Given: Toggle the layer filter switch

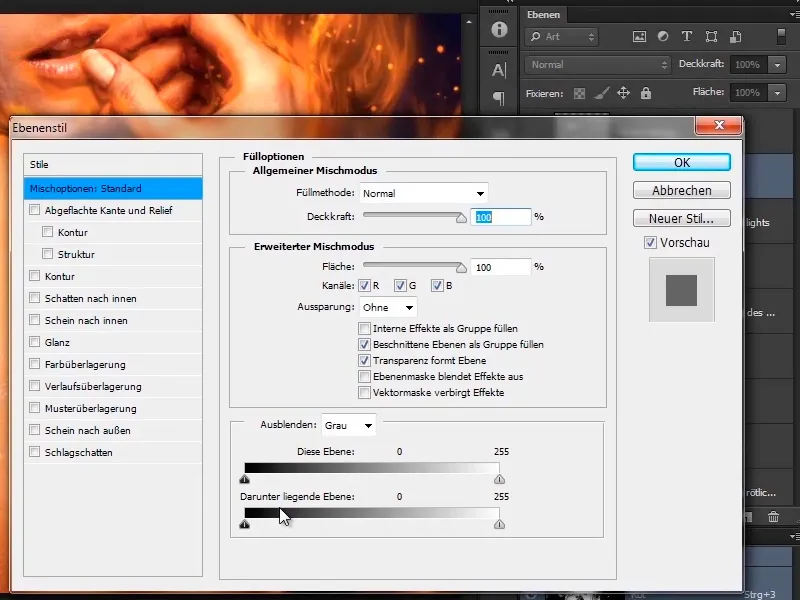Looking at the screenshot, I should tap(781, 36).
